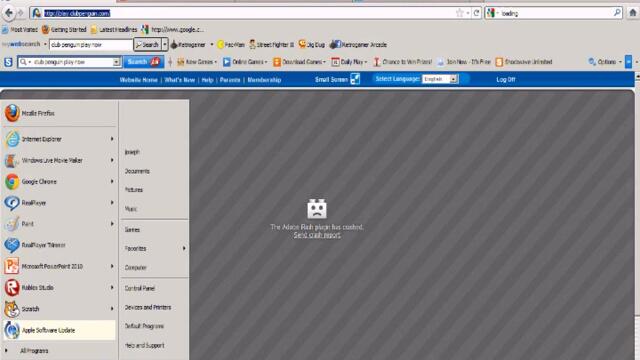Launch RealPlayer Trimmer from Start menu

pyautogui.click(x=60, y=245)
